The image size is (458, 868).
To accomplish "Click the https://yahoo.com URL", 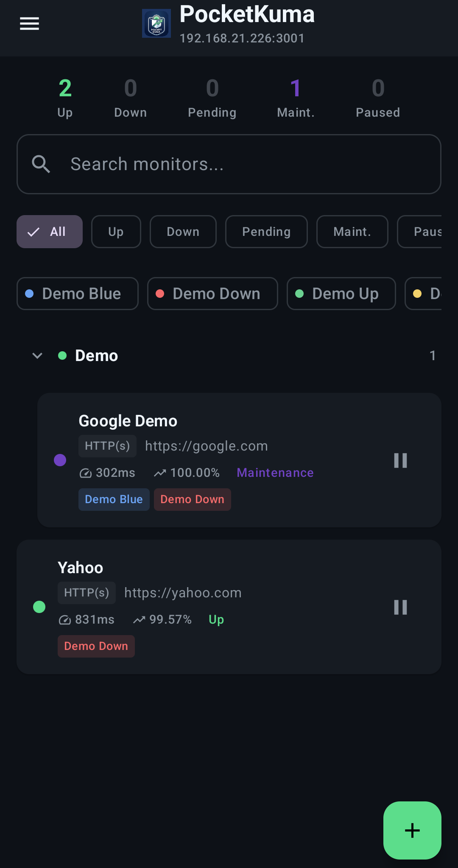I will (x=183, y=593).
